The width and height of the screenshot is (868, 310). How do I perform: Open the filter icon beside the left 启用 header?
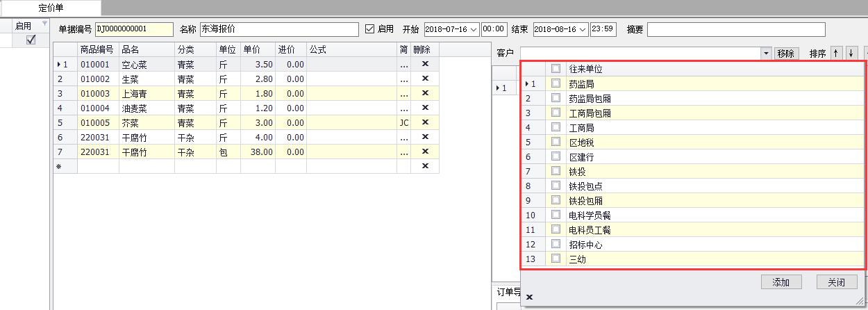(x=45, y=24)
